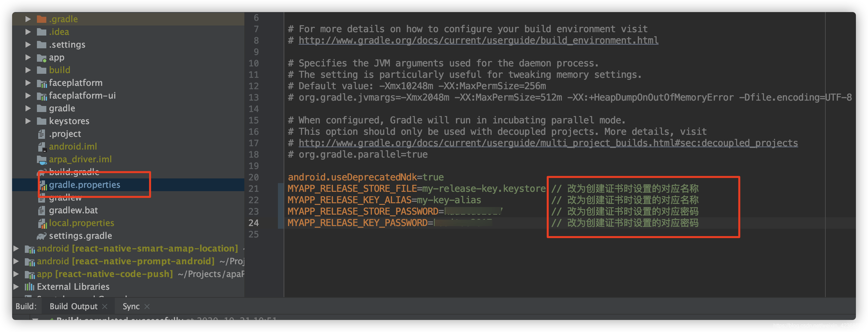Open the multi_project_builds decoupled_projects link
Screen dimensions: 868x332
[548, 143]
